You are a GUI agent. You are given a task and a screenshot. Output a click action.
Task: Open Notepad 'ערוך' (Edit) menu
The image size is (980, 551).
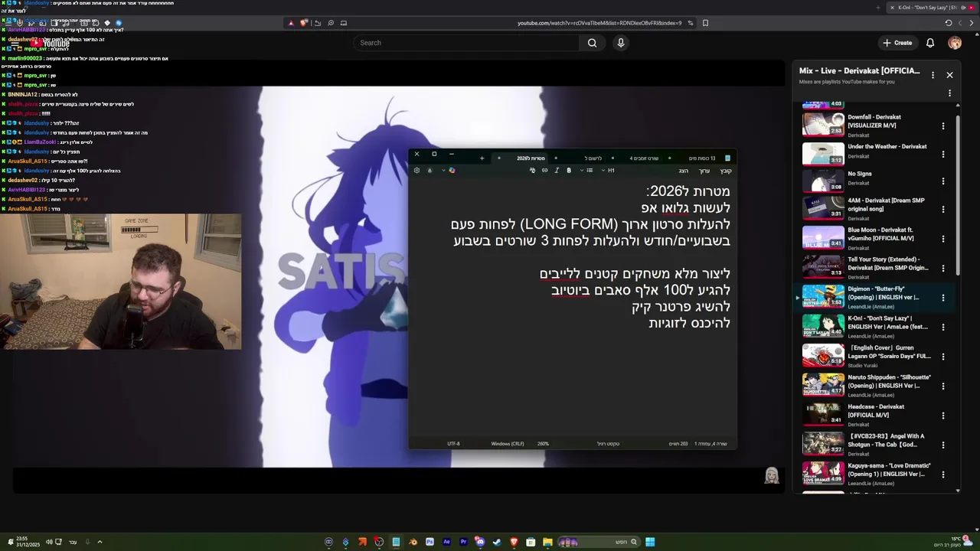click(704, 171)
